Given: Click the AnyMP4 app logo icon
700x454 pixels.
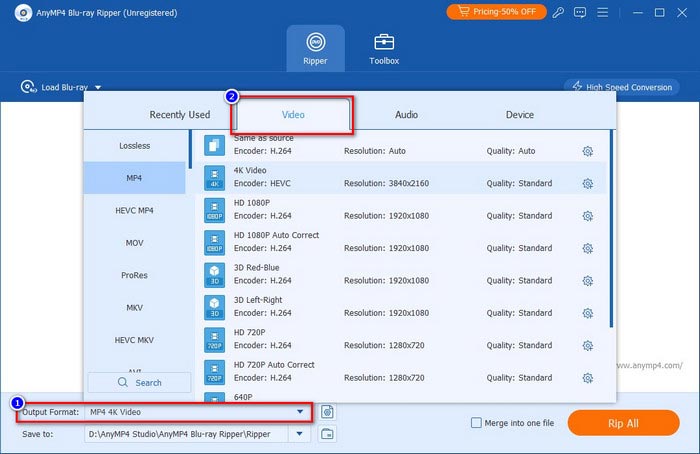Looking at the screenshot, I should [23, 12].
